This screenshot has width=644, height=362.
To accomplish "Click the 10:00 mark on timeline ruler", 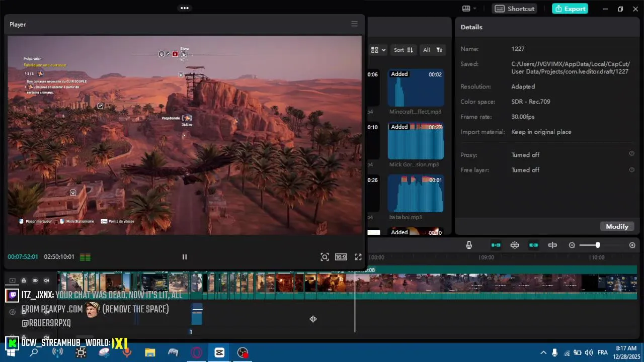I will coord(597,257).
